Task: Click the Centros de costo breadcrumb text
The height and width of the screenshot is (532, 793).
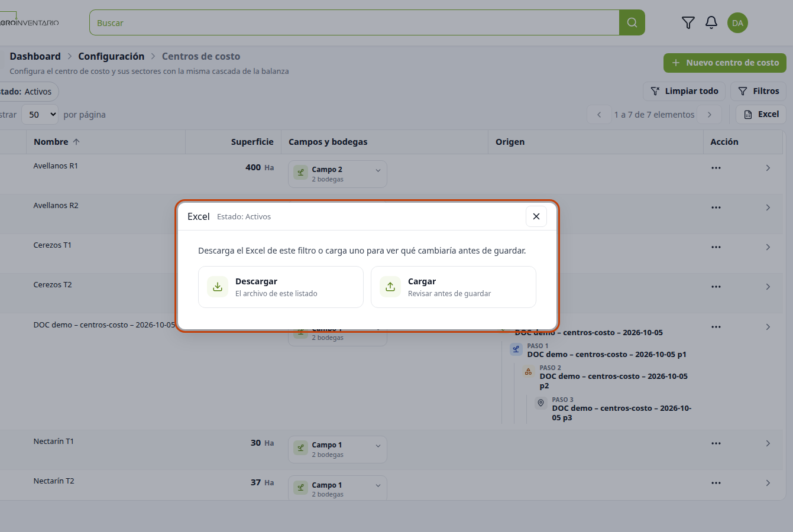Action: tap(201, 56)
